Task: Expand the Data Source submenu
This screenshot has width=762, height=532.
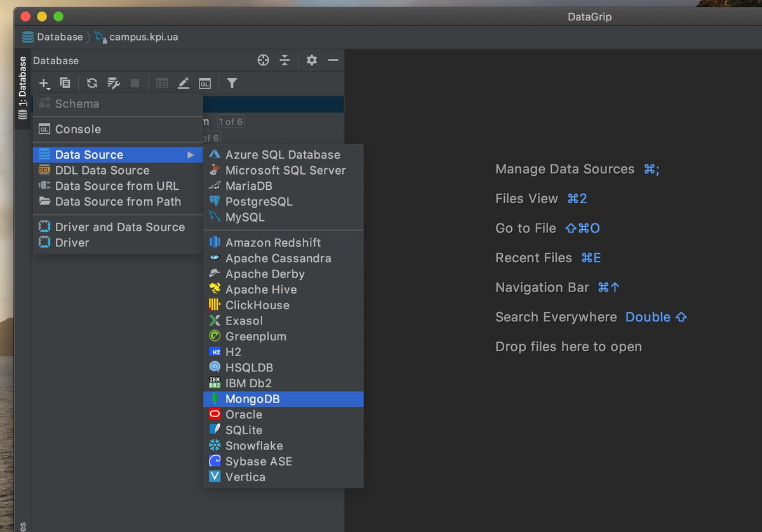Action: click(118, 155)
